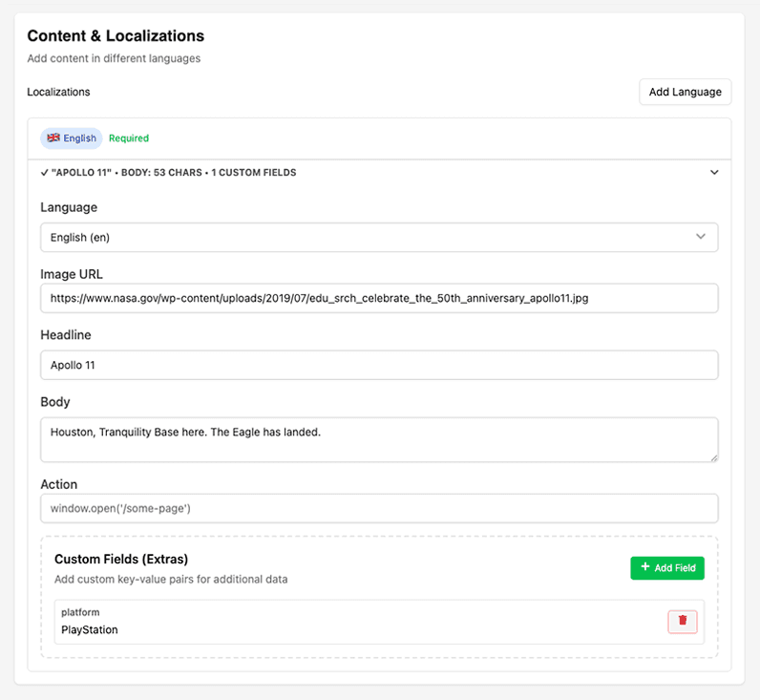Click the checkmark icon beside "APOLLO 11"

coord(44,173)
